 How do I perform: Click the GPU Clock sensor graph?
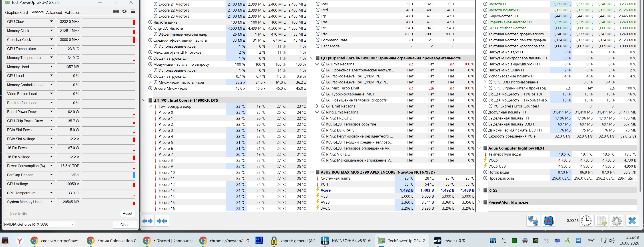[x=109, y=22]
